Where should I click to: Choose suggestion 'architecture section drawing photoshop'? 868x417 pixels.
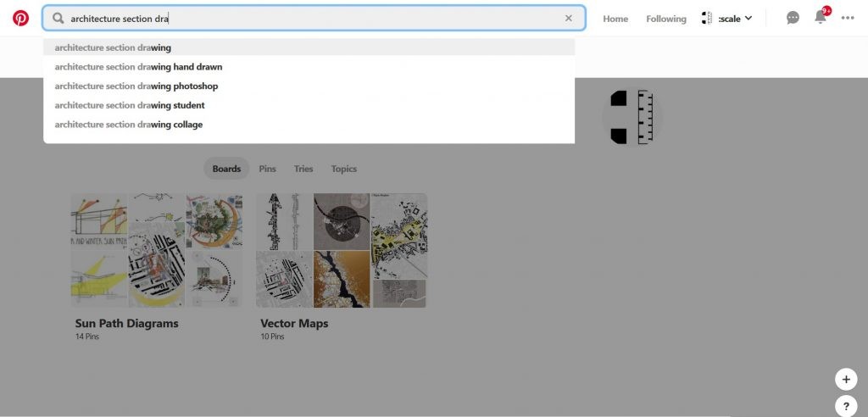pyautogui.click(x=309, y=86)
